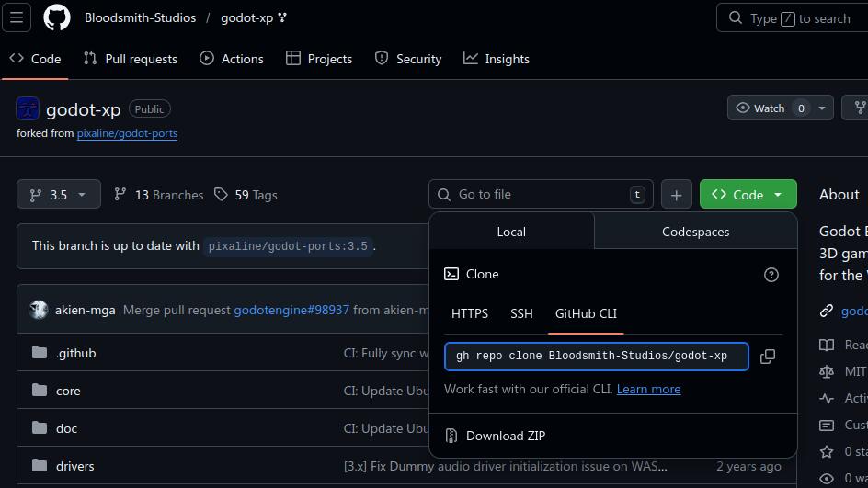Image resolution: width=868 pixels, height=488 pixels.
Task: Copy the gh clone command
Action: 768,357
